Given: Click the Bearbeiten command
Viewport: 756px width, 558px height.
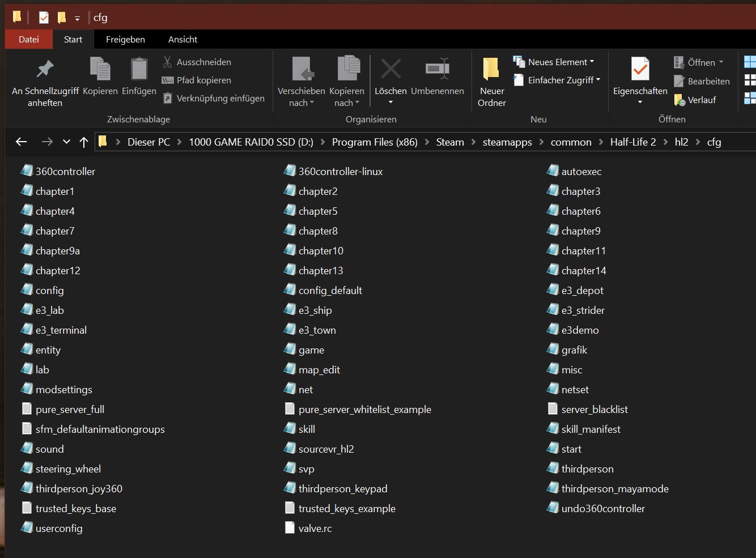Looking at the screenshot, I should (x=702, y=81).
